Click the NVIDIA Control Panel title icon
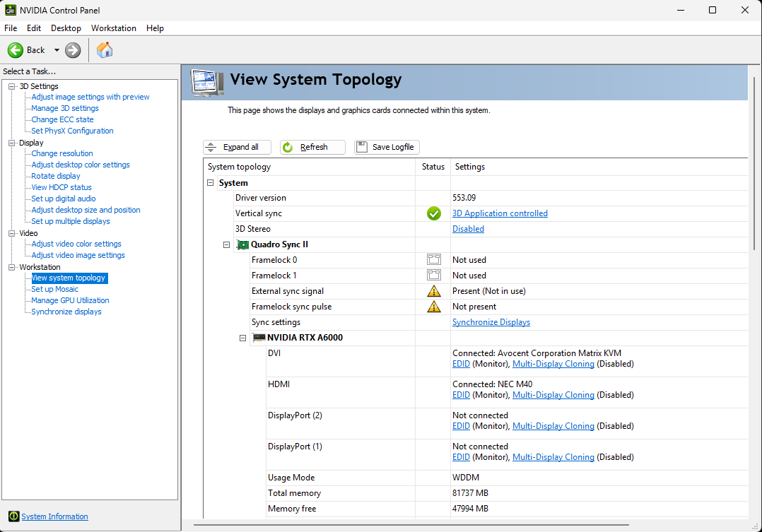The image size is (762, 532). tap(10, 10)
